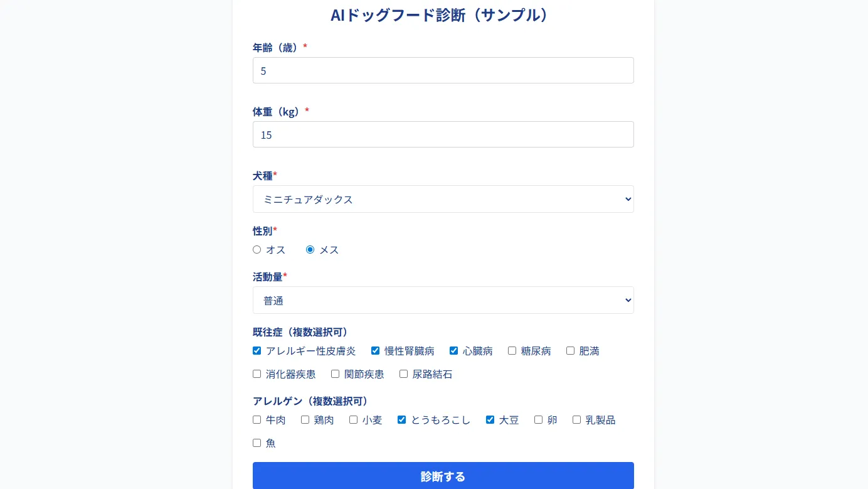The width and height of the screenshot is (868, 489).
Task: Check the 牛肉 allergen checkbox
Action: point(257,419)
